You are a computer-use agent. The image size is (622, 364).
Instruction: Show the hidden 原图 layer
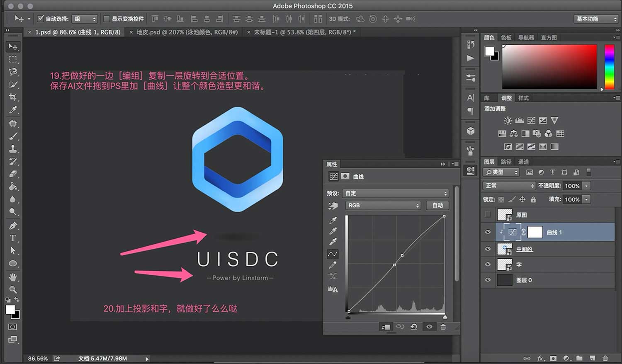[x=488, y=215]
